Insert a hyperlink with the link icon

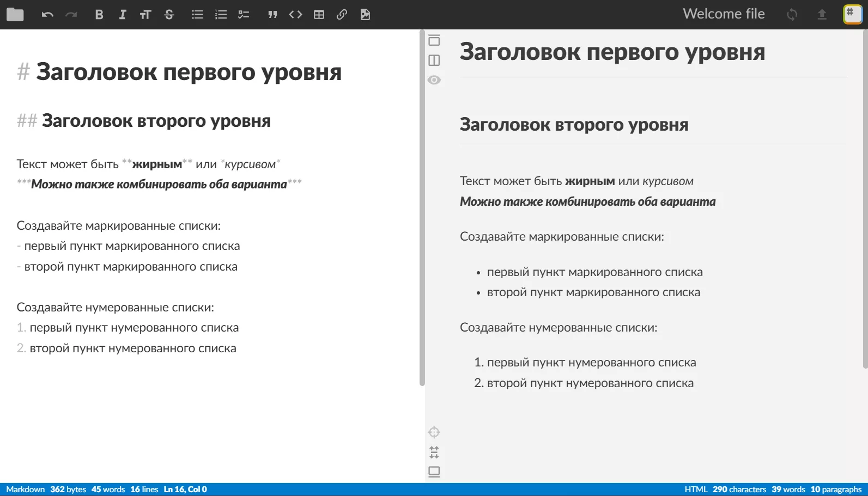pyautogui.click(x=342, y=15)
